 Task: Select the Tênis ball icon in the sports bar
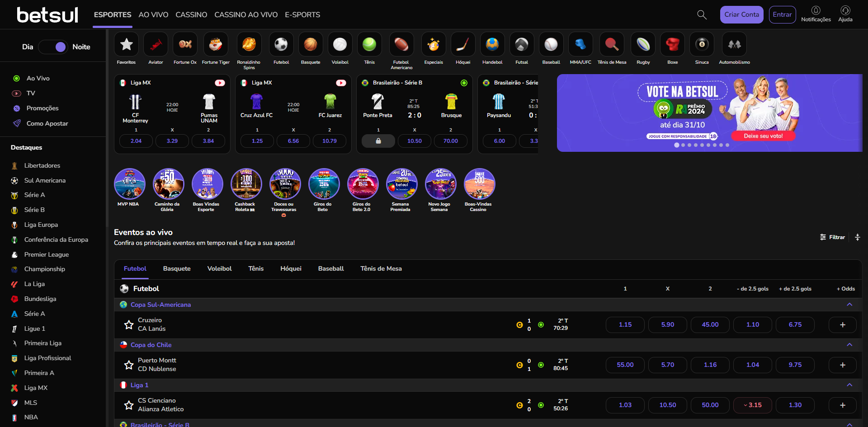(369, 44)
